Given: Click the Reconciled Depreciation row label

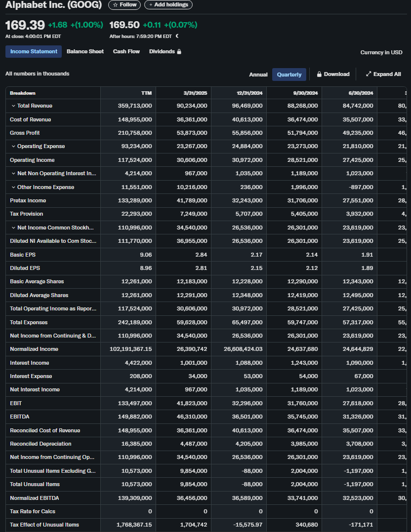Looking at the screenshot, I should click(41, 444).
